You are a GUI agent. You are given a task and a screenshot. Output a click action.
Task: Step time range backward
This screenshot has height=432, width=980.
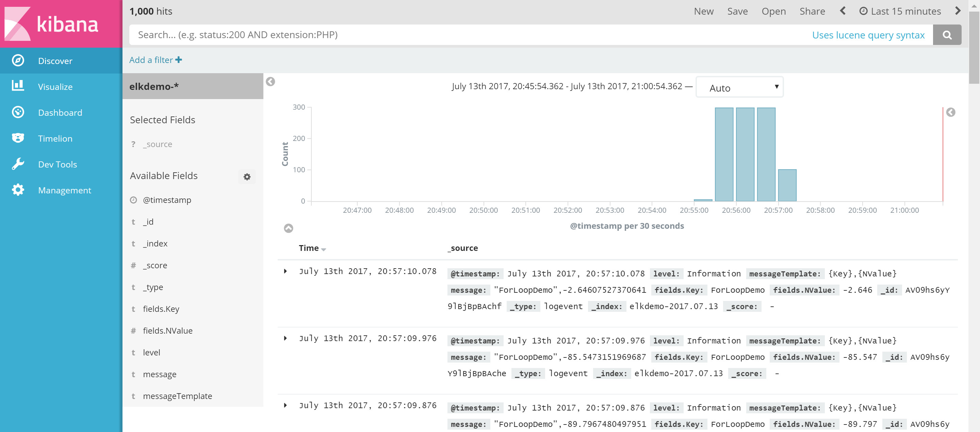(843, 11)
